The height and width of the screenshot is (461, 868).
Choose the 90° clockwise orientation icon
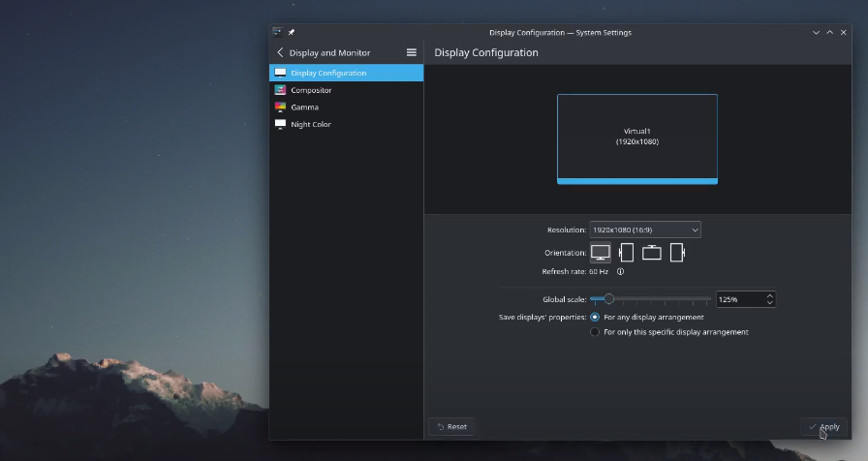tap(627, 253)
